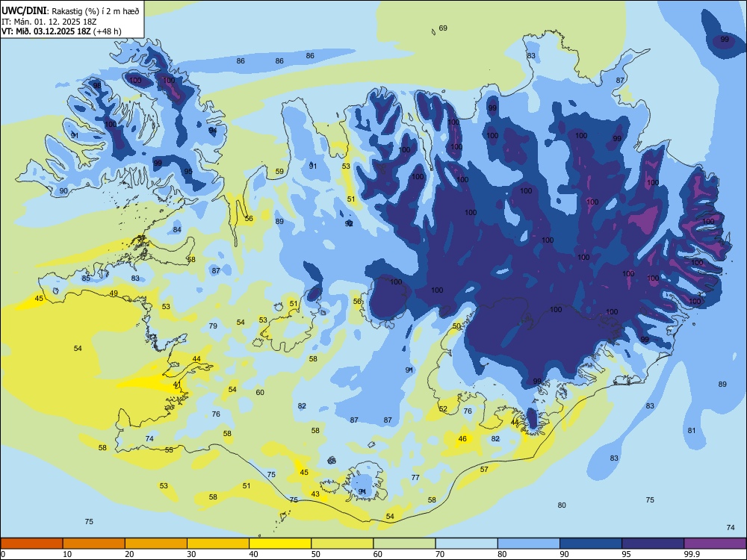Click the '77' humidity value
The image size is (747, 560).
coord(415,478)
